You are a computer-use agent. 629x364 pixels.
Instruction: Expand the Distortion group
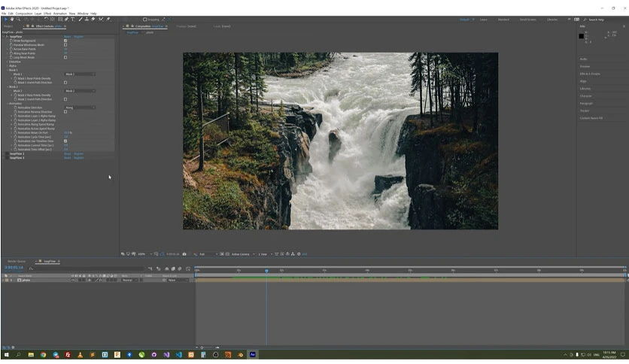pos(8,62)
